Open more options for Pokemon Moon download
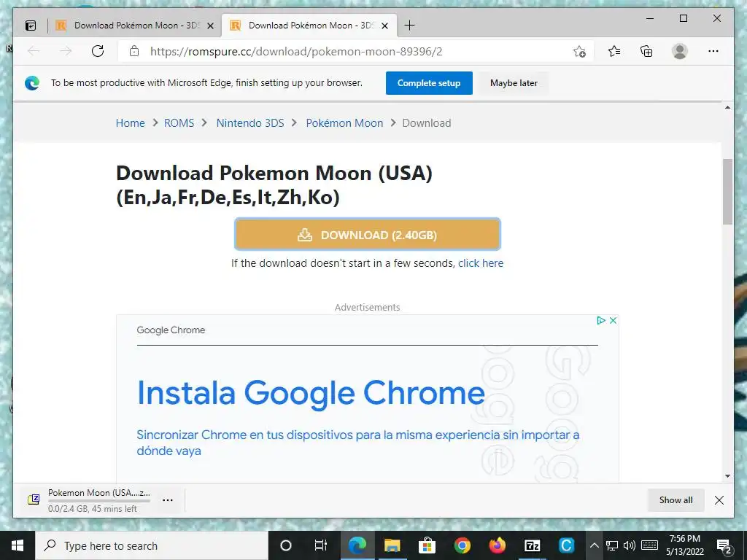This screenshot has height=560, width=747. click(x=168, y=500)
